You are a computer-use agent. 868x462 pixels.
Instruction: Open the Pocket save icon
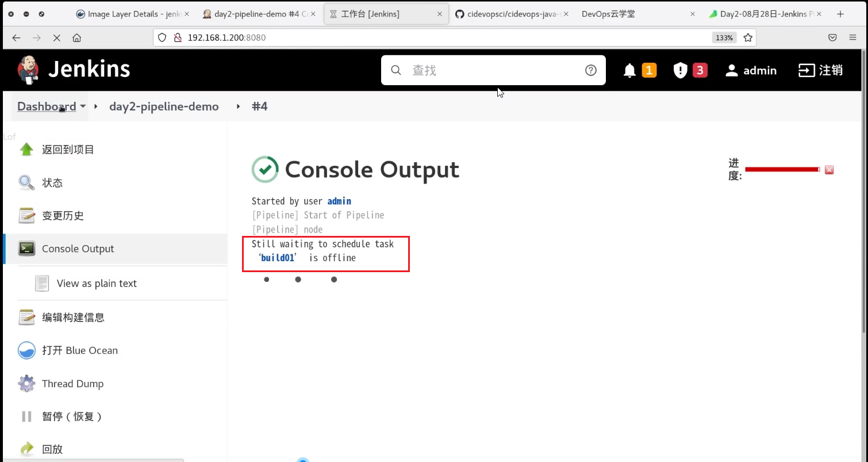(x=832, y=37)
